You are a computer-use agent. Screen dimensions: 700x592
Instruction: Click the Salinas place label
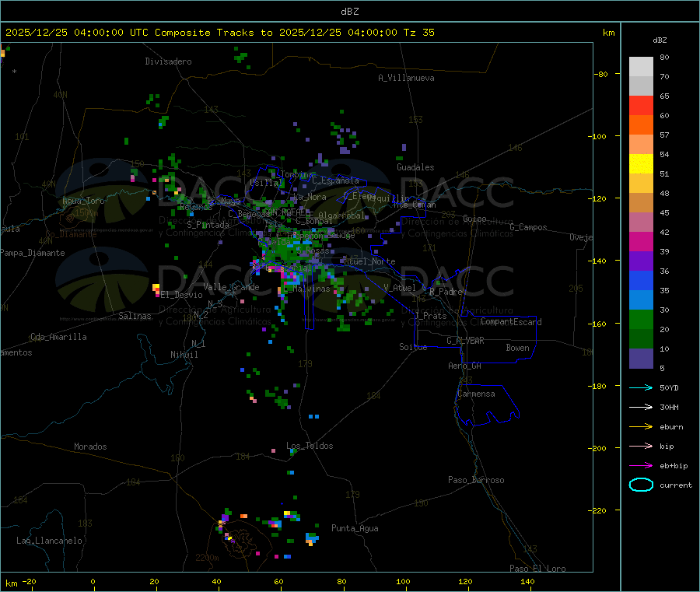[x=135, y=316]
